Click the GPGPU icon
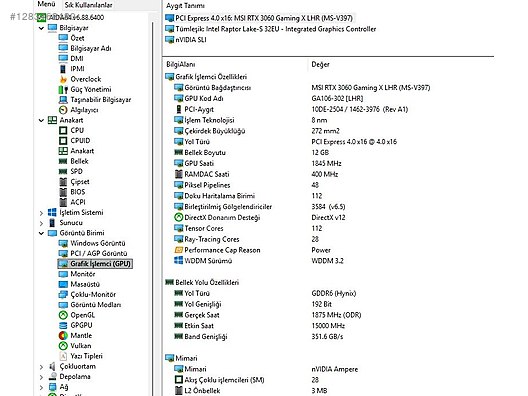 click(x=63, y=325)
